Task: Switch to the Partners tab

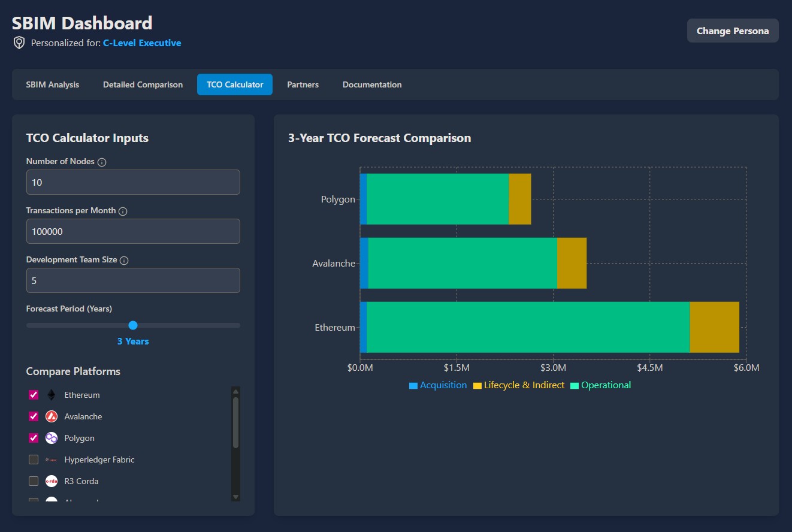Action: point(303,84)
